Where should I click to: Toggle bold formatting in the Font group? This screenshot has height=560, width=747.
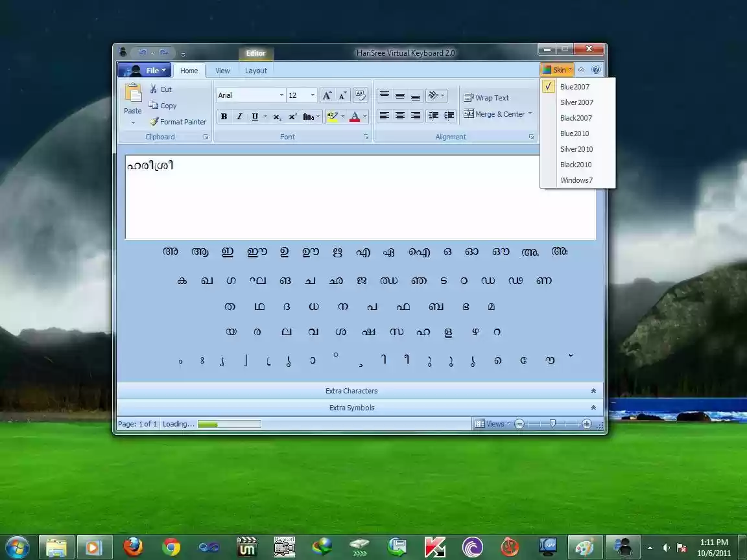224,117
